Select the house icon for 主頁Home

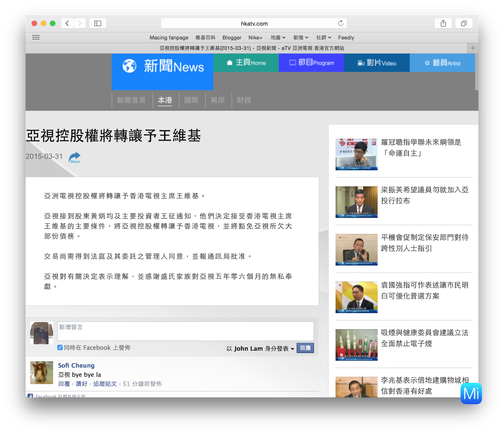pos(230,62)
